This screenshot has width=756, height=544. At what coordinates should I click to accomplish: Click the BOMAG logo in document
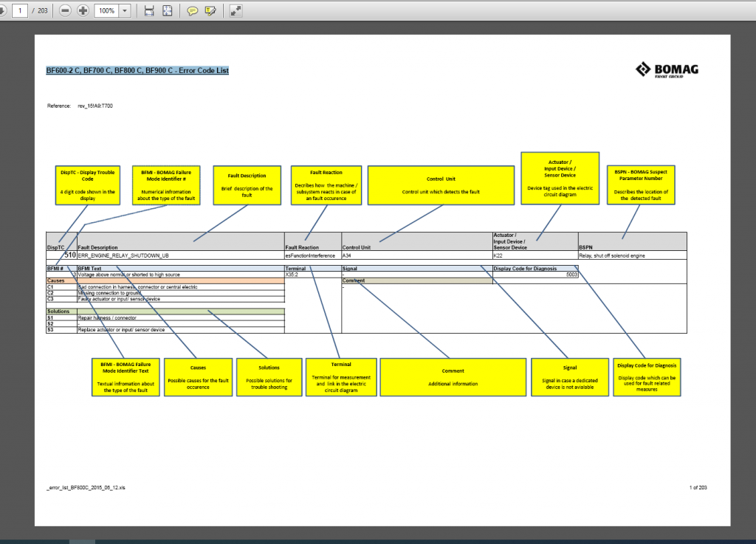[x=666, y=70]
